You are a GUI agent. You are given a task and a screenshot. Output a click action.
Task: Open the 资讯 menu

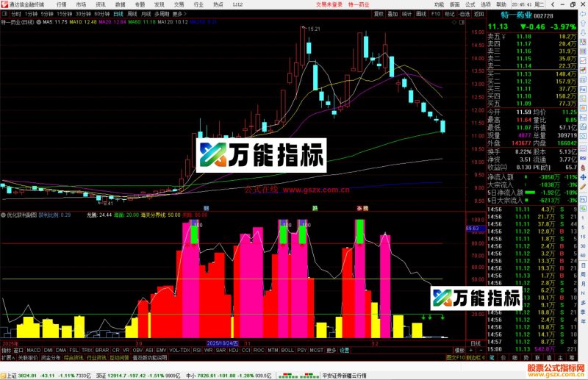pyautogui.click(x=101, y=4)
